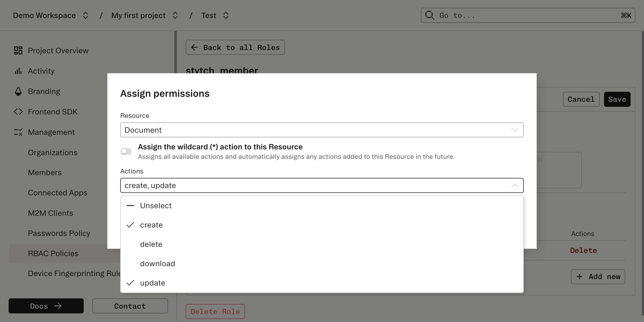
Task: Click the plus icon on Add new
Action: (580, 276)
